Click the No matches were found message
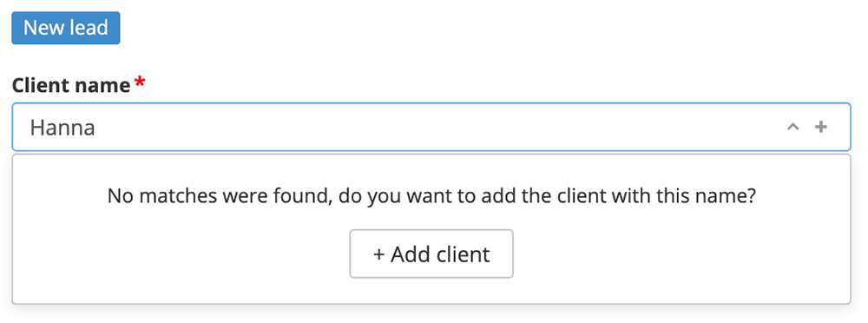 [x=431, y=196]
